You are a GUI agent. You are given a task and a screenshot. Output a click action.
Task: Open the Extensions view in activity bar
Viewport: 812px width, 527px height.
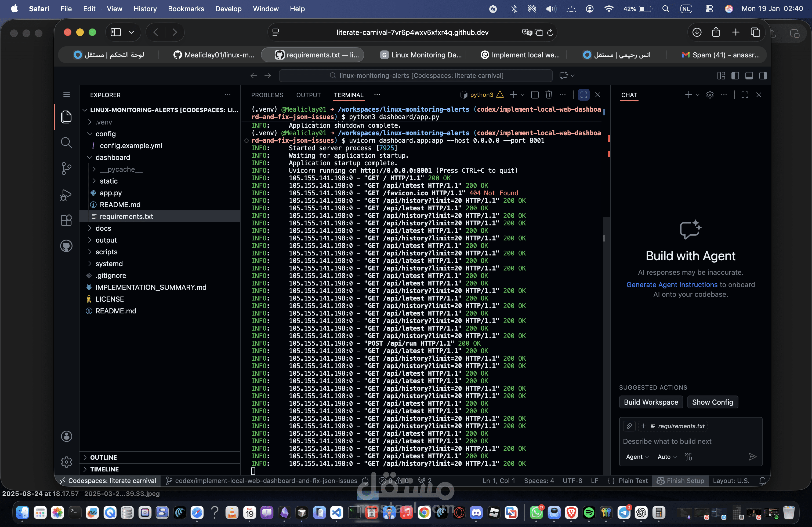[66, 220]
